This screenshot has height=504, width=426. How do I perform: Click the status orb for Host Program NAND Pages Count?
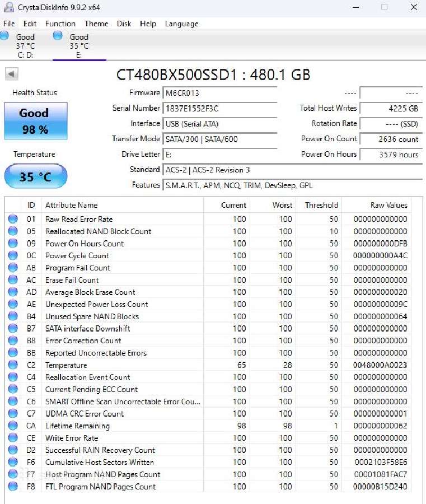[x=13, y=474]
